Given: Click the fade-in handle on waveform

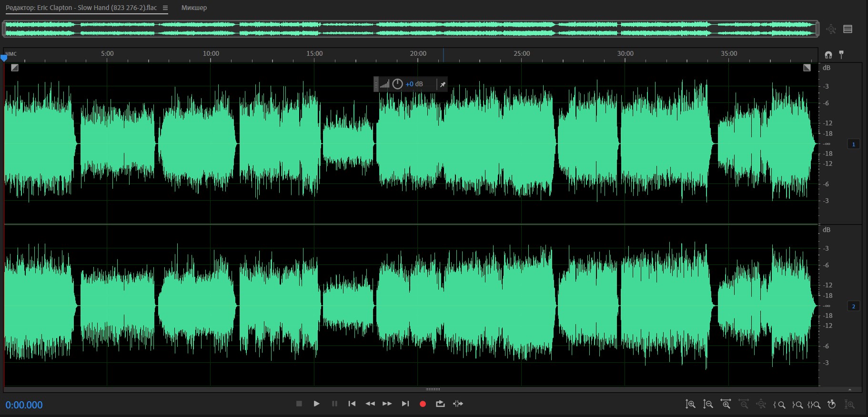Looking at the screenshot, I should pyautogui.click(x=15, y=68).
